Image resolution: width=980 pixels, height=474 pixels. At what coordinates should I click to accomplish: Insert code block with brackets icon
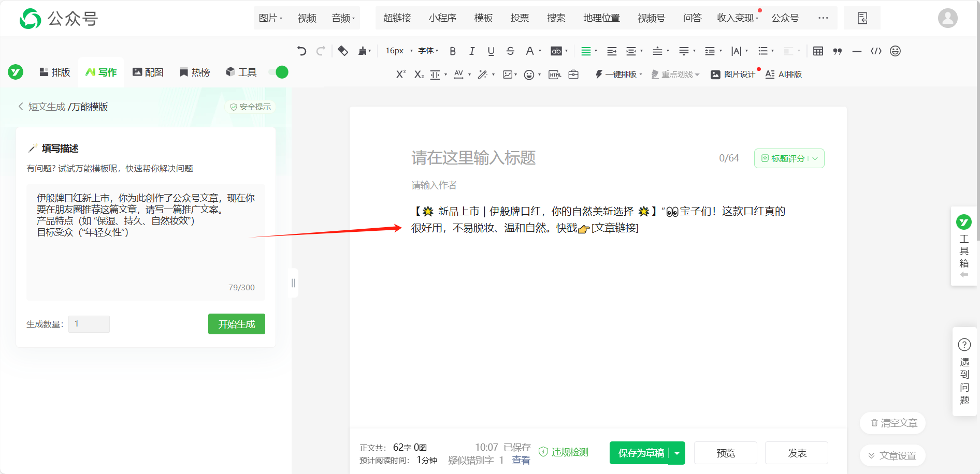[x=876, y=51]
